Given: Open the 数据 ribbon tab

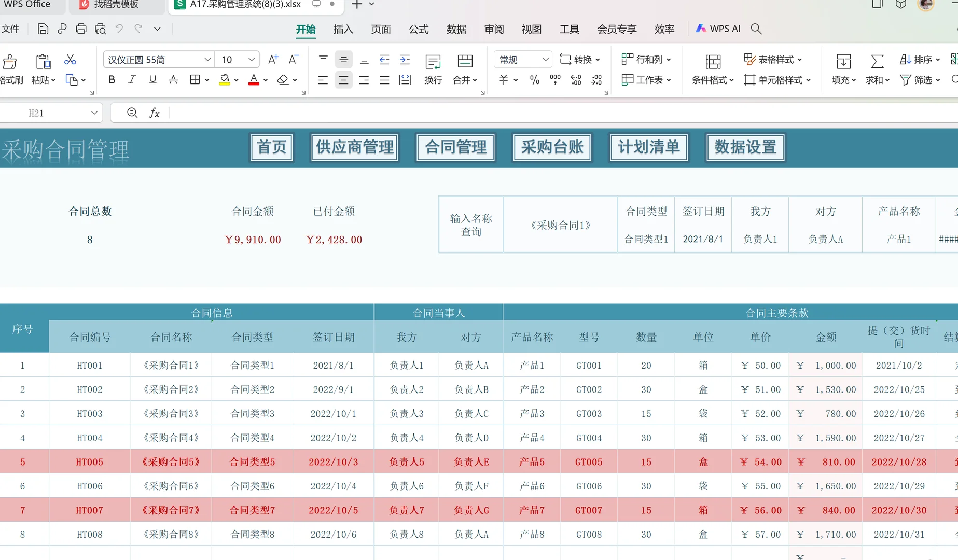Looking at the screenshot, I should [x=456, y=30].
